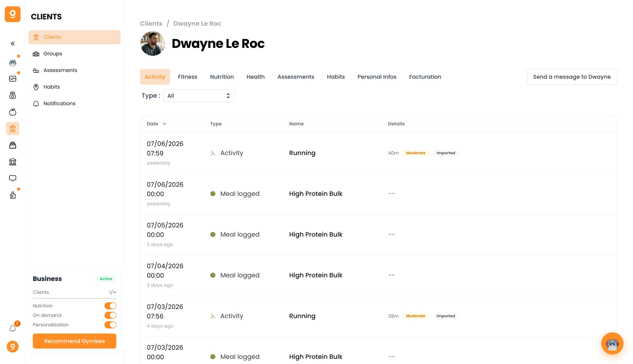Open the dashboard chart icon in left rail
The width and height of the screenshot is (633, 364).
[x=13, y=79]
